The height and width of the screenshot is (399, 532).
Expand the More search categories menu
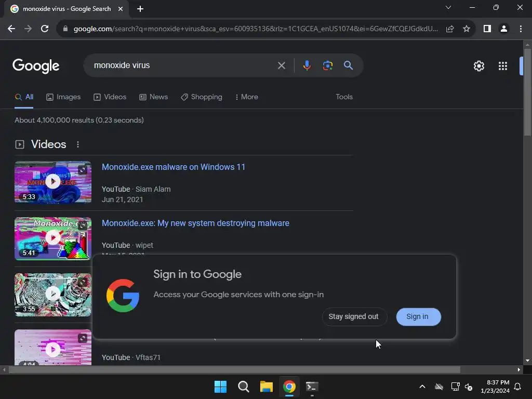[247, 97]
